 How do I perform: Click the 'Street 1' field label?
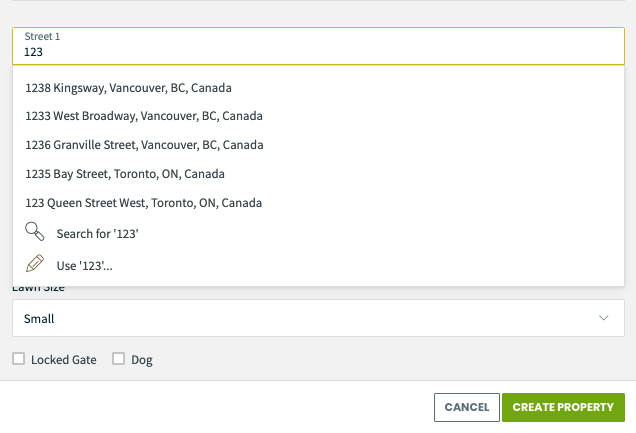42,36
